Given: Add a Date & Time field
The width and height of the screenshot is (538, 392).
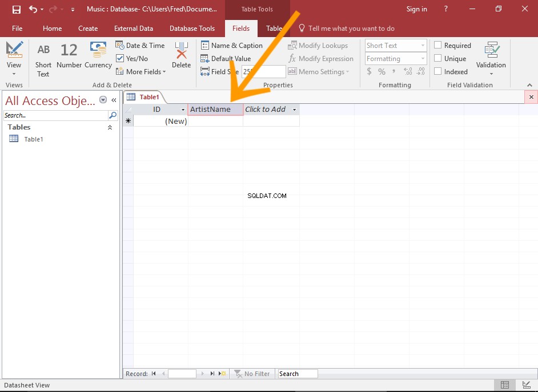Looking at the screenshot, I should 140,45.
